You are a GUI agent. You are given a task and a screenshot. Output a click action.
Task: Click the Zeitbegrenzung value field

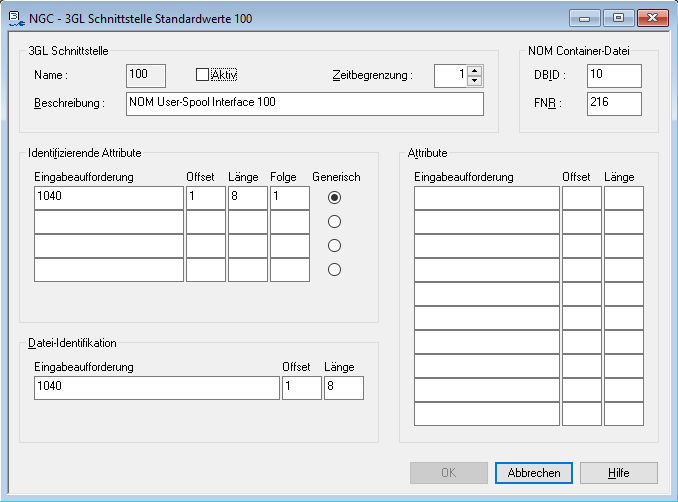coord(450,75)
